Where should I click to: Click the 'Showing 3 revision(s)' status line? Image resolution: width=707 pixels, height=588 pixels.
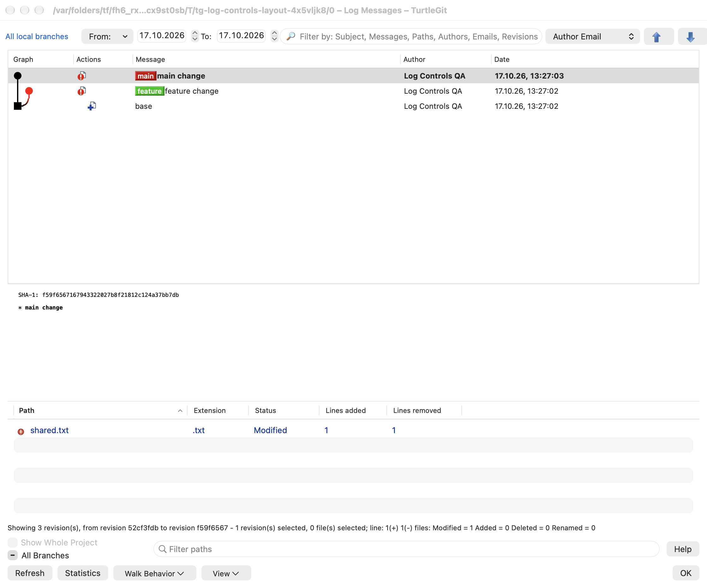coord(301,528)
